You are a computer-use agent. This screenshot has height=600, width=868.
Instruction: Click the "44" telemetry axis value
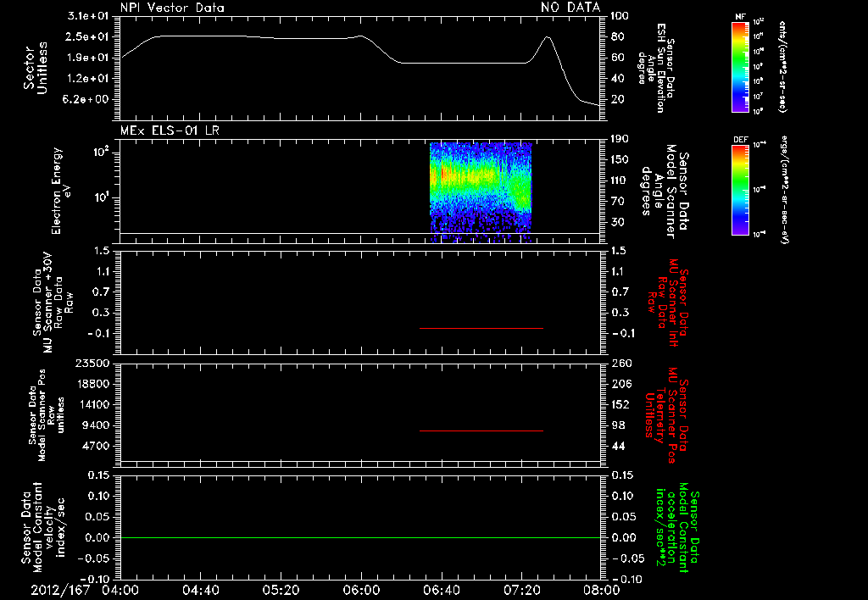click(618, 446)
